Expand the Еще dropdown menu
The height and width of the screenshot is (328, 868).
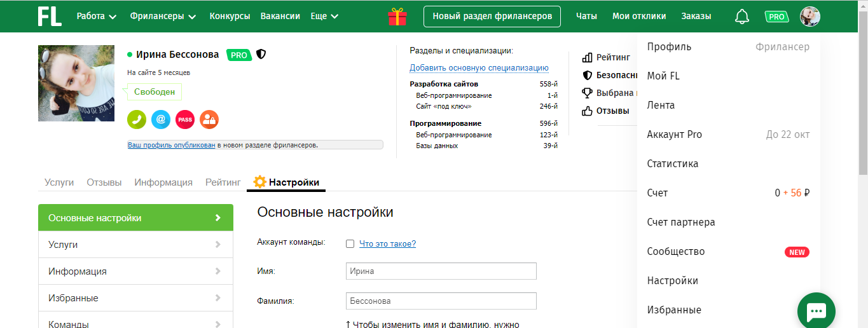pyautogui.click(x=324, y=17)
